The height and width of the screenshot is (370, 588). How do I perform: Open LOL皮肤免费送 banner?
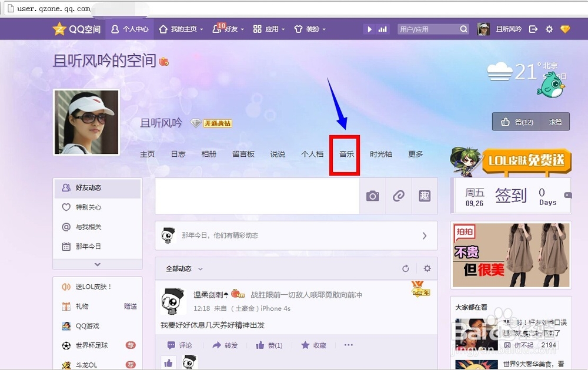(511, 162)
